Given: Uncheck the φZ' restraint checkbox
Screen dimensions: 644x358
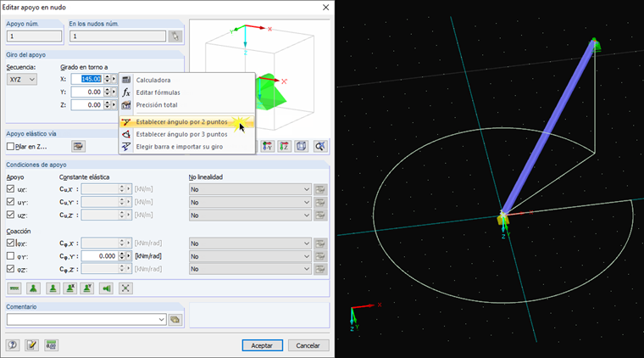Looking at the screenshot, I should tap(11, 269).
